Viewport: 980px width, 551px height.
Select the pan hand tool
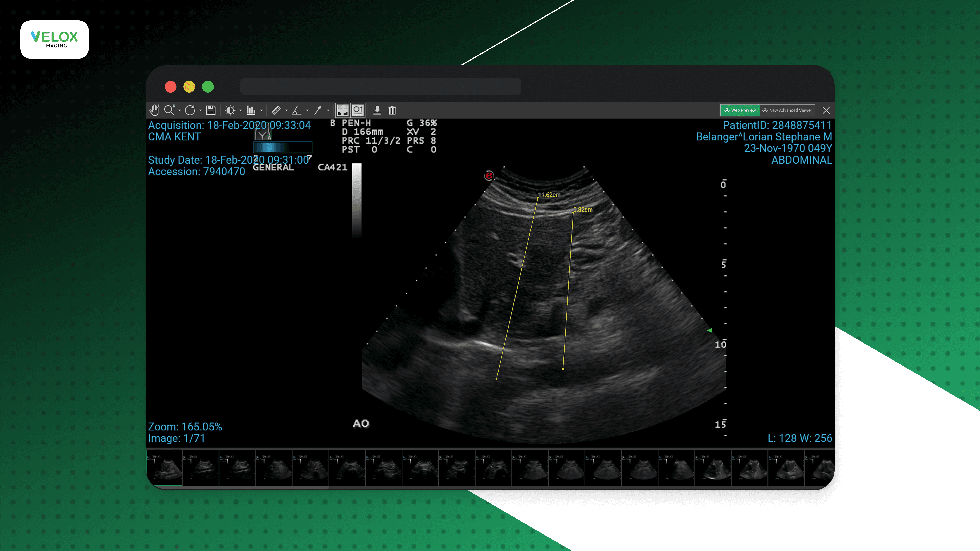[154, 110]
